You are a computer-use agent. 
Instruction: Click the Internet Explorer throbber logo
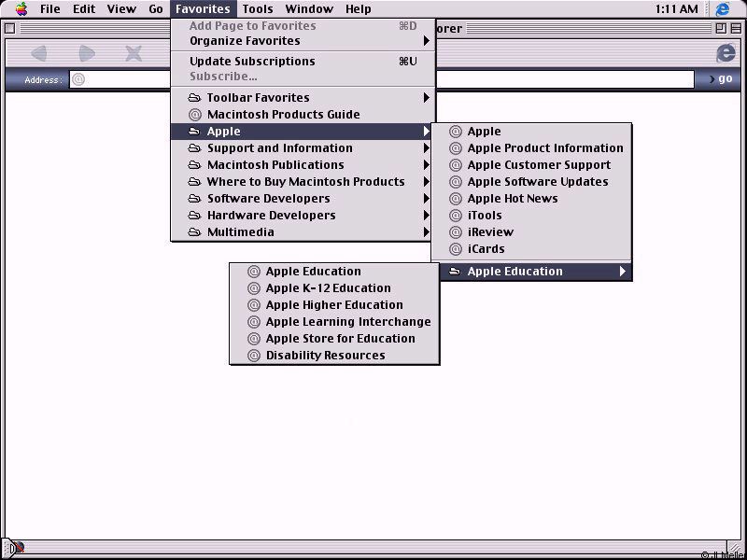[x=726, y=53]
